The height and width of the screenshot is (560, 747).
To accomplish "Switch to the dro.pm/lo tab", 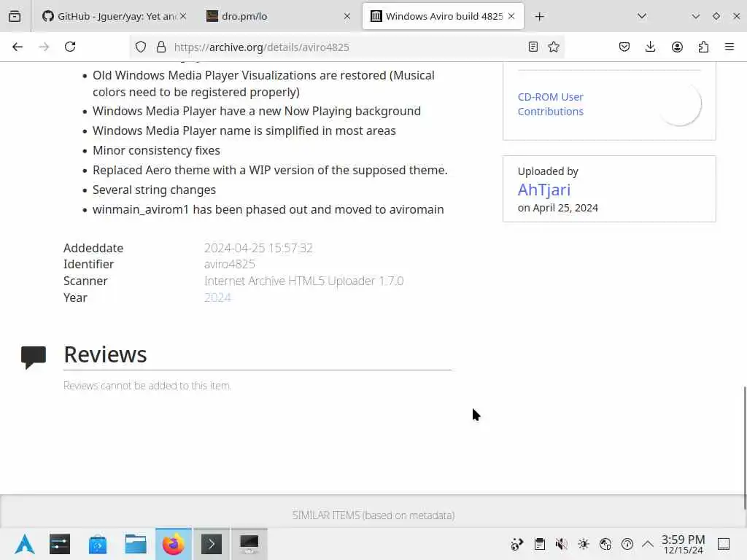I will pos(278,16).
